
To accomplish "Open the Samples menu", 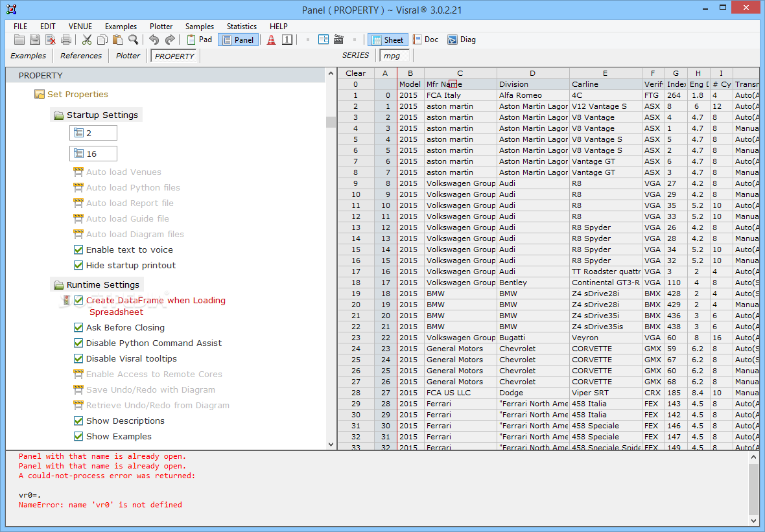I will pos(200,27).
